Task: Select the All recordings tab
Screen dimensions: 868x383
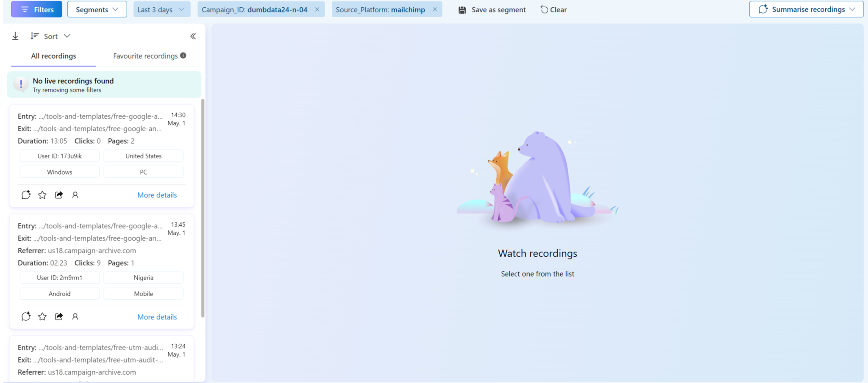Action: tap(53, 56)
